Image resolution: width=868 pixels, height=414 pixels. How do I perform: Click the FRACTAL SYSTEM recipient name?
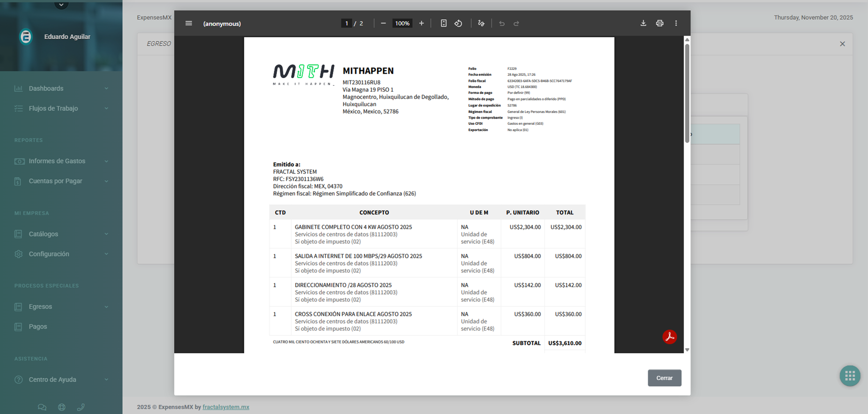(x=295, y=172)
